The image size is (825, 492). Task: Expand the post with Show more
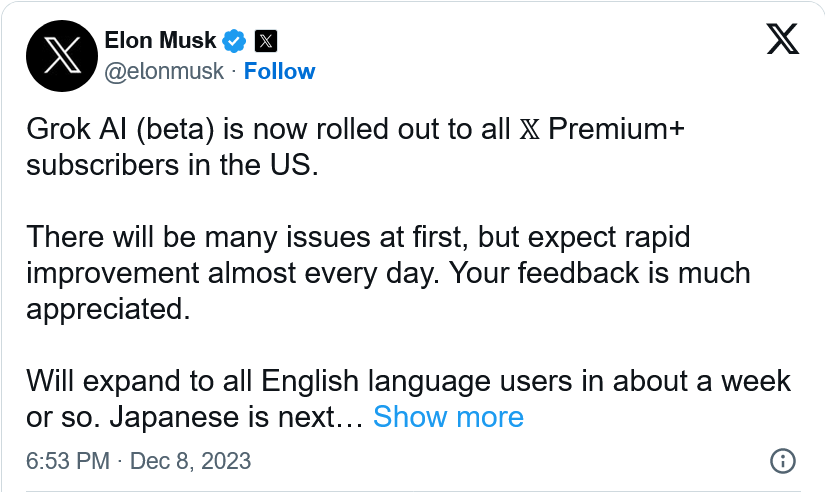448,417
